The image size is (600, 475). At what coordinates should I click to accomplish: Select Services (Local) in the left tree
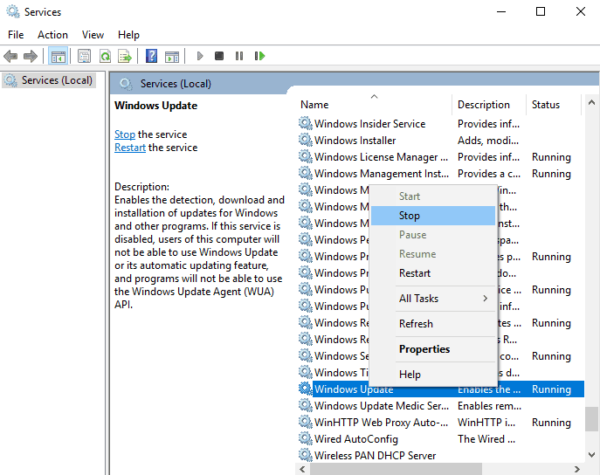coord(49,80)
